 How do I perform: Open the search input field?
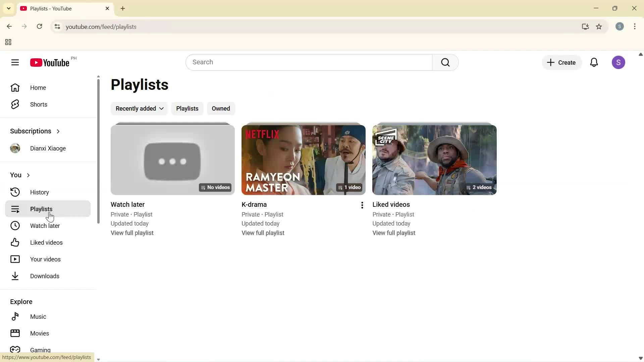[309, 62]
